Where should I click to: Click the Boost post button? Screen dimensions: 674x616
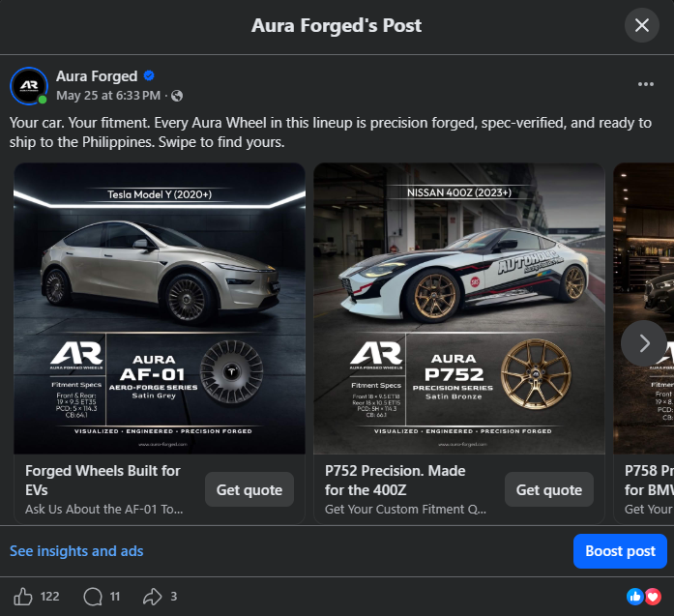pyautogui.click(x=620, y=551)
